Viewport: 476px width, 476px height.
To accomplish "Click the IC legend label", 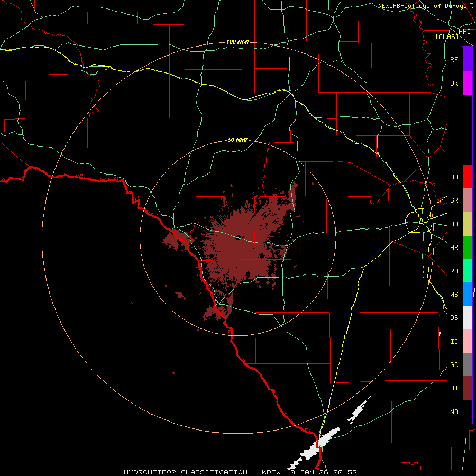I will pos(454,342).
